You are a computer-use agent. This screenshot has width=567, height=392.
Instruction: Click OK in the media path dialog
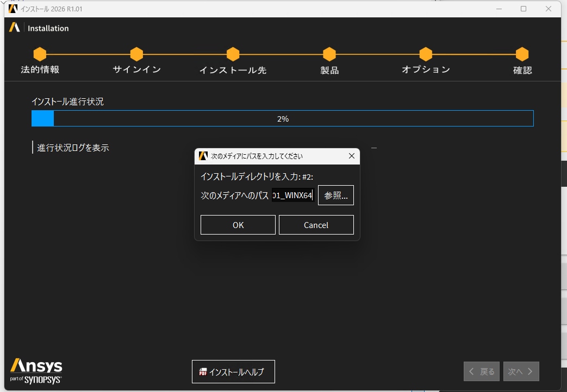pyautogui.click(x=238, y=225)
